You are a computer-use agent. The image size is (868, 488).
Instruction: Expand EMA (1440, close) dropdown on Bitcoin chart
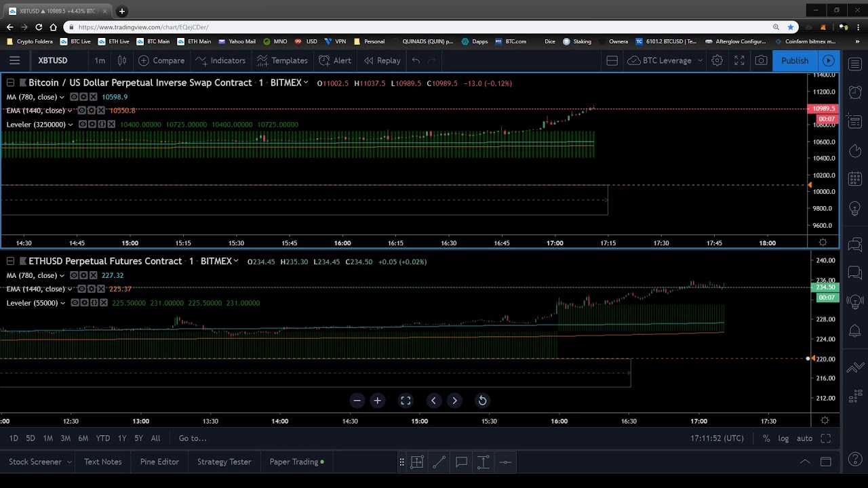pyautogui.click(x=70, y=110)
